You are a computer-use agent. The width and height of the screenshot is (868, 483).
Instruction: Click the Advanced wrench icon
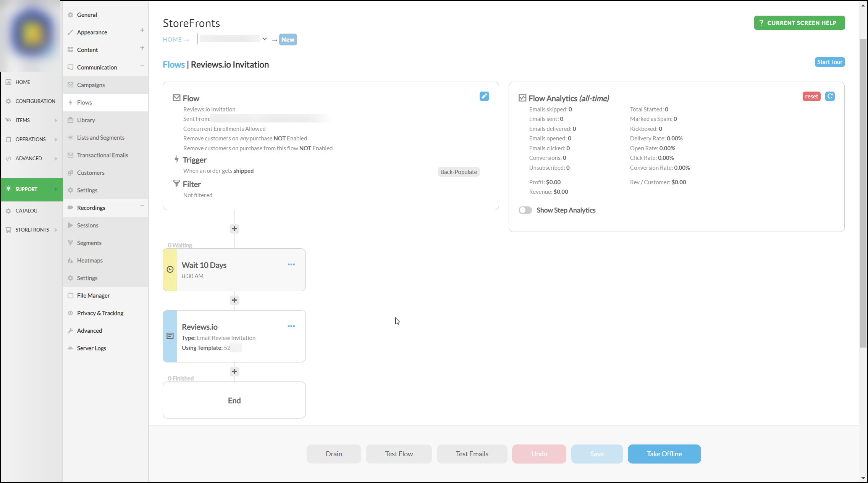[x=71, y=331]
